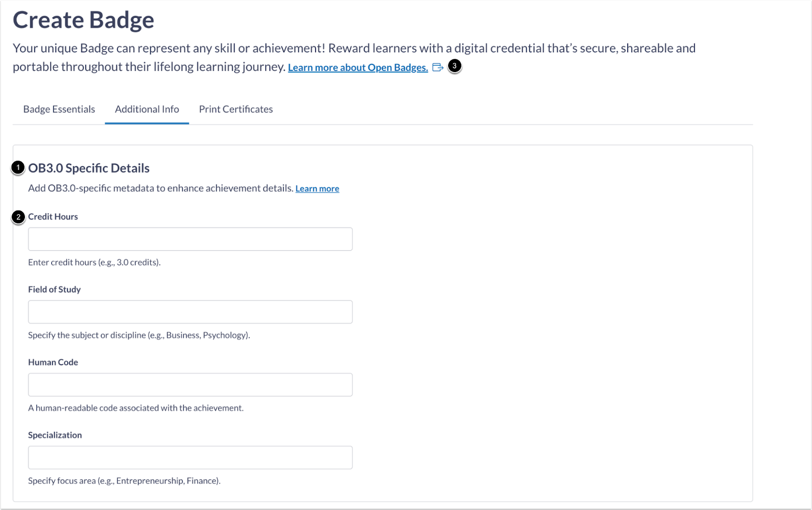Viewport: 812px width, 510px height.
Task: Click the Specify subject or discipline helper text
Action: coord(139,335)
